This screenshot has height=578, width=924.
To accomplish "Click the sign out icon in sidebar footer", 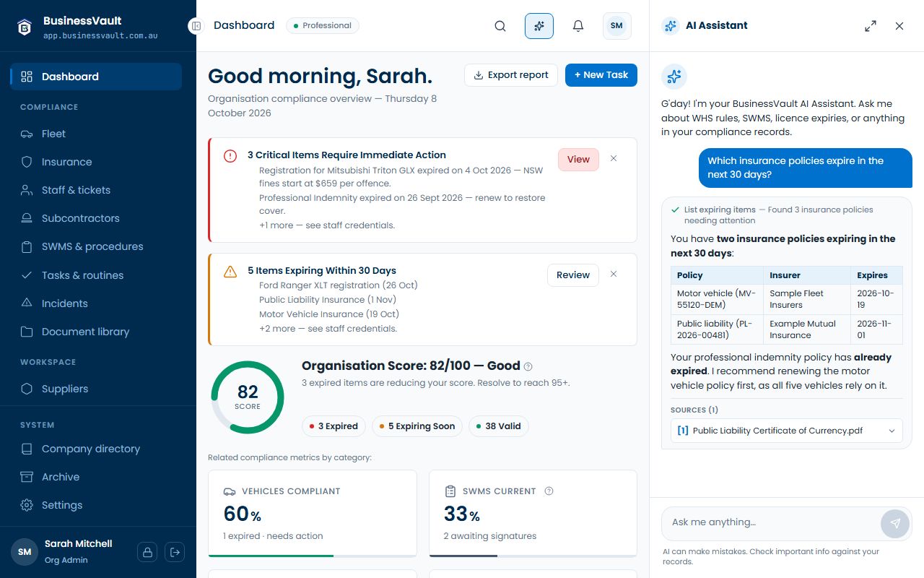I will pos(175,552).
